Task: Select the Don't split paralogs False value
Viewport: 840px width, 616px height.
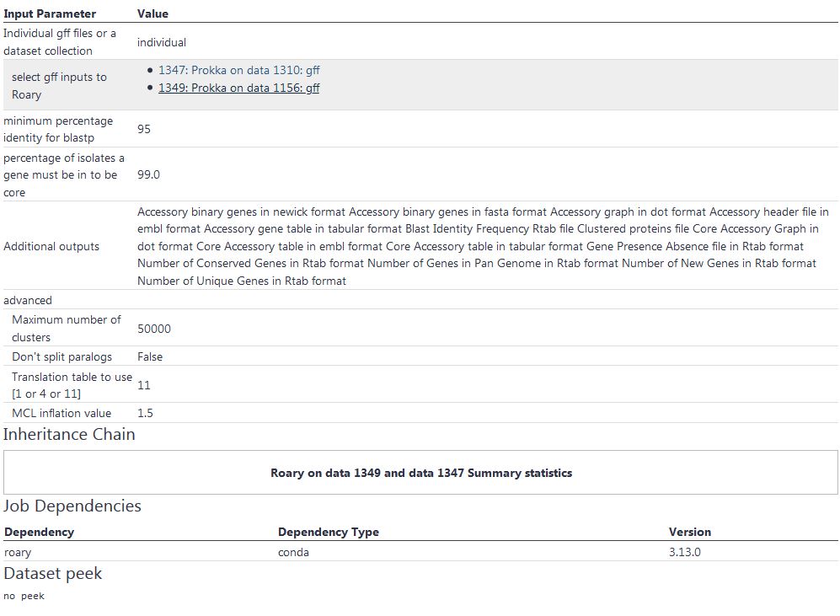Action: coord(149,356)
